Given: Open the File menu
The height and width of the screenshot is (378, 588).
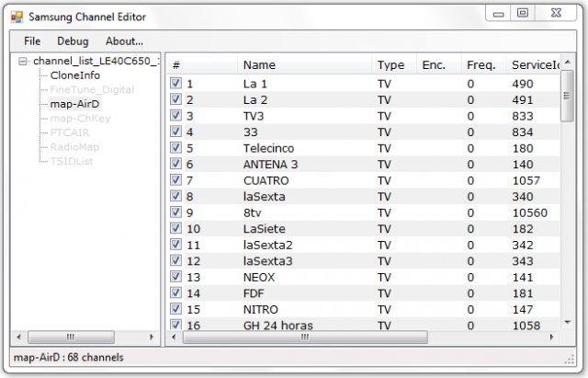Looking at the screenshot, I should point(32,41).
